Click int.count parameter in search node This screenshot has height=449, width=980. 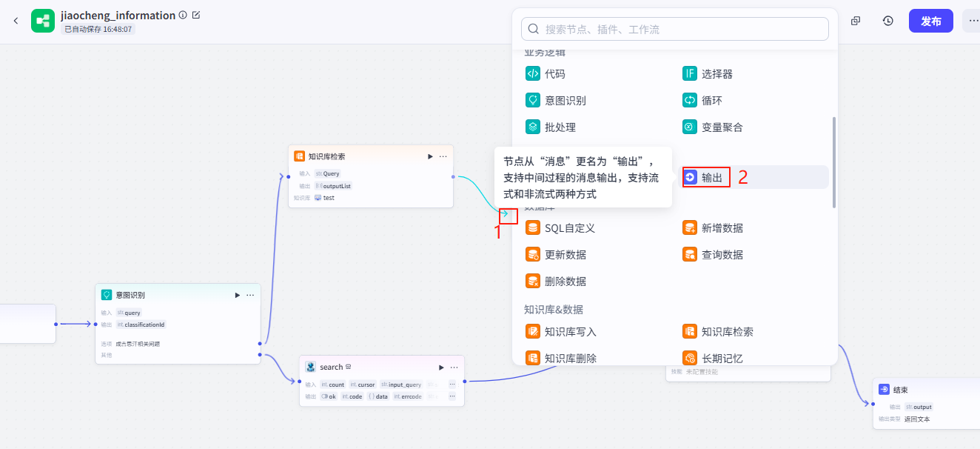(x=333, y=385)
